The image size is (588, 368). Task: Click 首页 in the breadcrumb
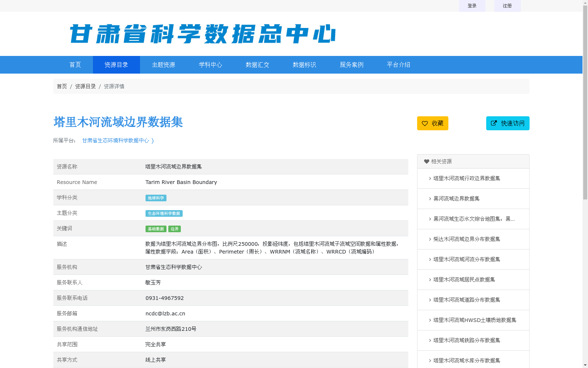62,86
